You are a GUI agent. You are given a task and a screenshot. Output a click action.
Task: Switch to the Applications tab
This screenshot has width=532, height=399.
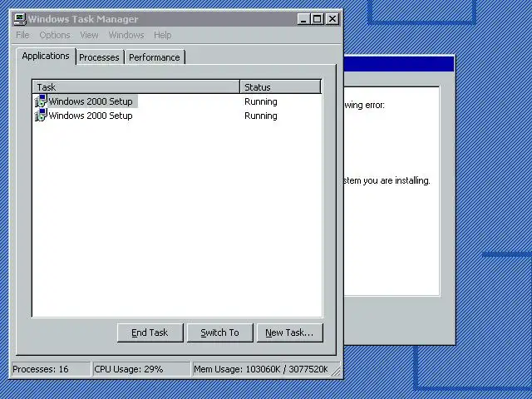click(46, 56)
